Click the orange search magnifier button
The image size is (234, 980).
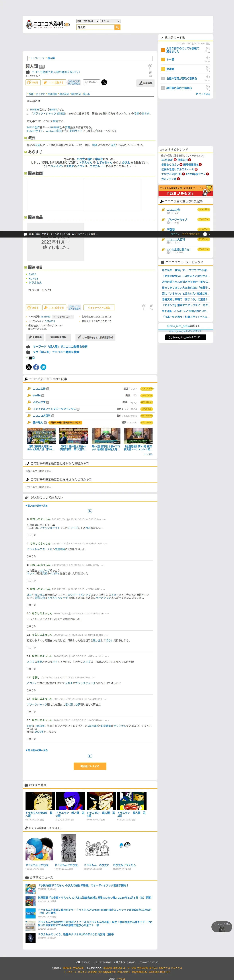click(x=117, y=27)
